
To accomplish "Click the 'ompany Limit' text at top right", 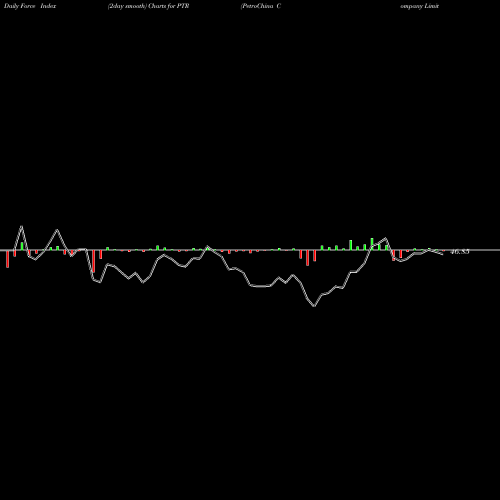I will point(420,6).
